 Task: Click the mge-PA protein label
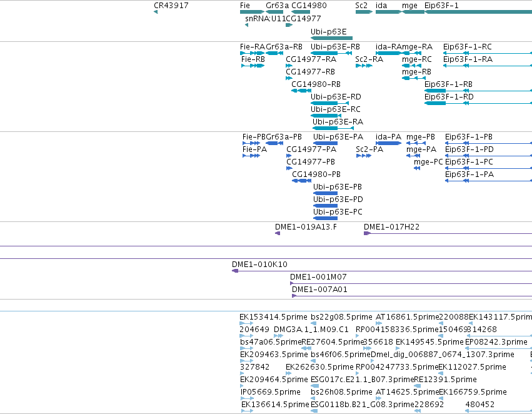point(421,149)
